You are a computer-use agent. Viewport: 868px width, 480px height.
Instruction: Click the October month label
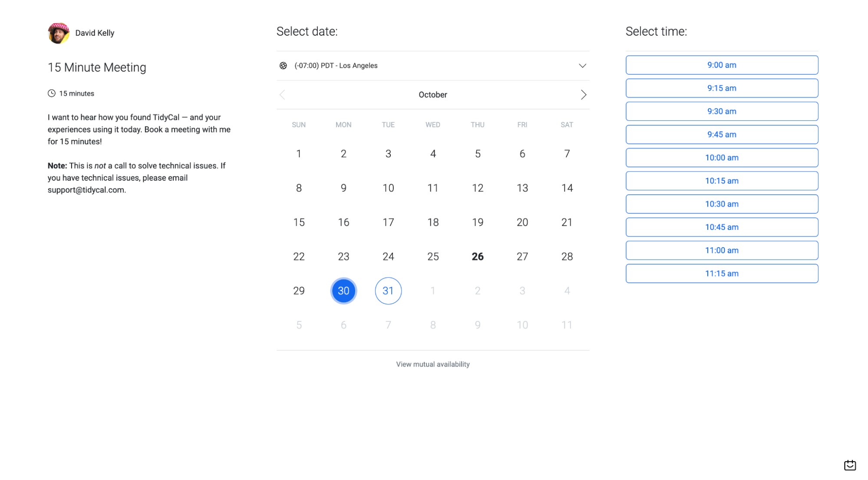[432, 95]
